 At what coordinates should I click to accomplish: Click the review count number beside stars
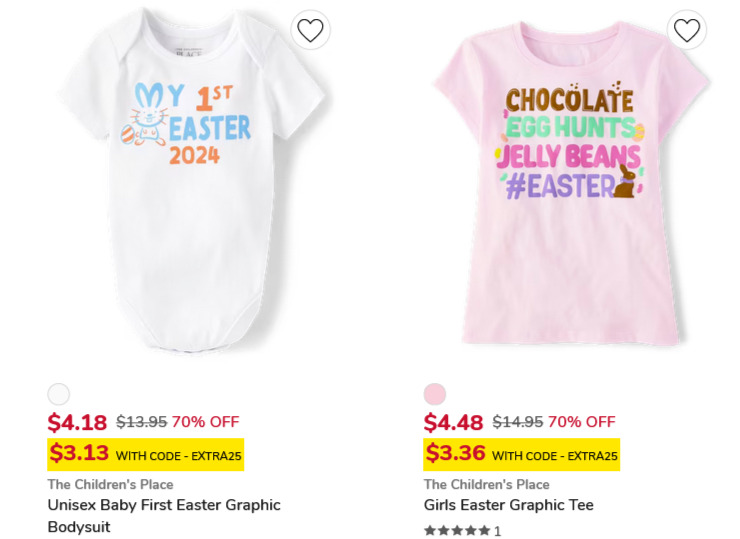click(497, 531)
